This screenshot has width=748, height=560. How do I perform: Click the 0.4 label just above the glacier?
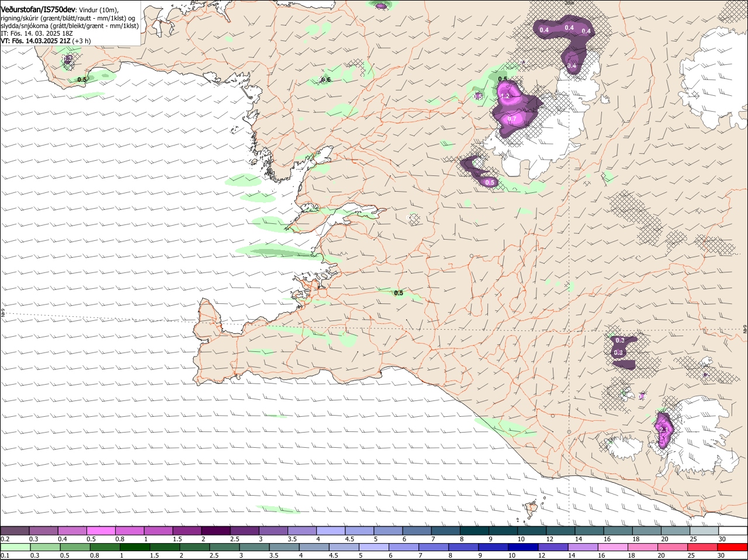(572, 66)
